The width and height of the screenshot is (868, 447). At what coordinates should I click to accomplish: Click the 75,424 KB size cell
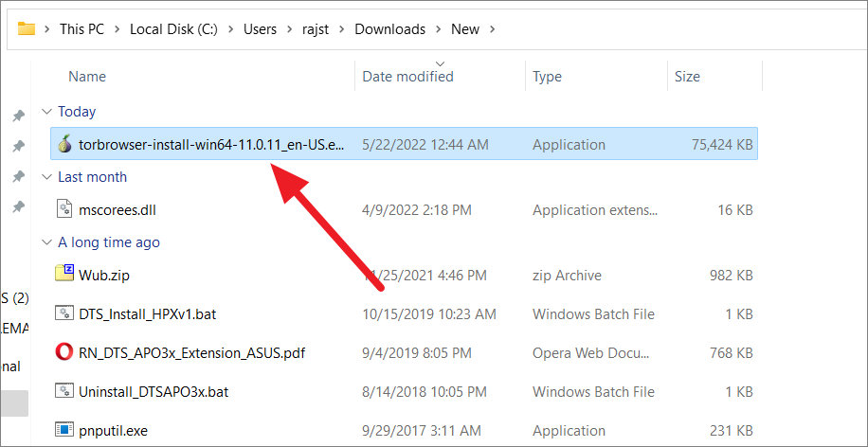tap(722, 145)
